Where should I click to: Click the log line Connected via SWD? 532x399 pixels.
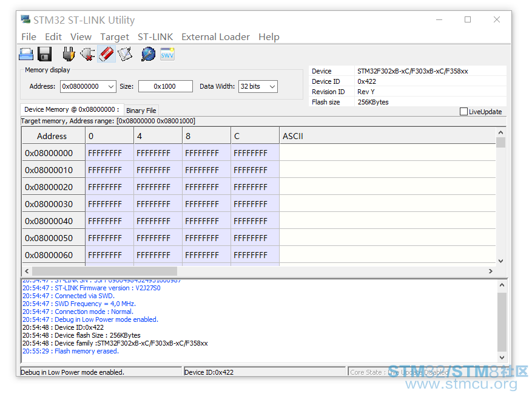pos(69,295)
